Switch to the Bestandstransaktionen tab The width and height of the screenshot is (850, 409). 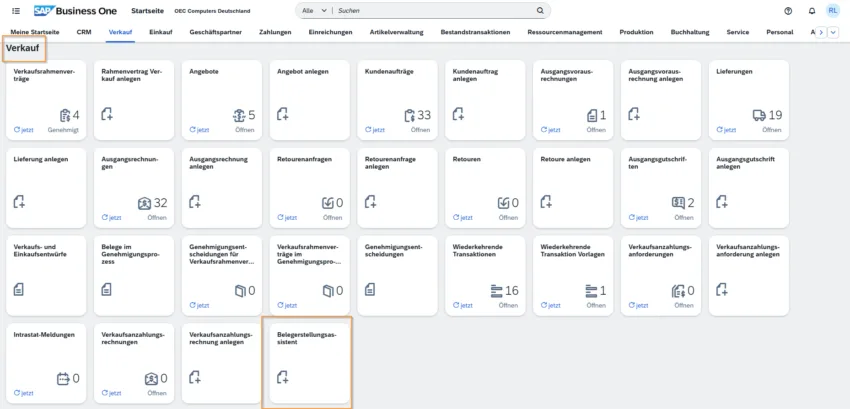pyautogui.click(x=475, y=32)
